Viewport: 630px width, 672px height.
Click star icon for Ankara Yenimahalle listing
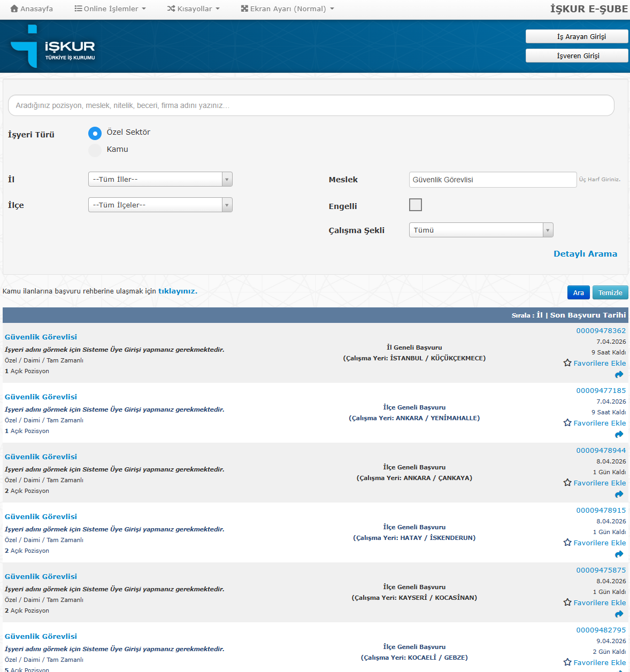click(567, 423)
